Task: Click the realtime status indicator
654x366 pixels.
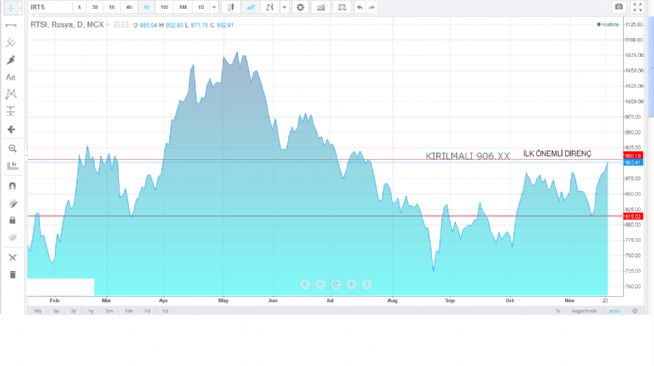Action: pos(608,25)
